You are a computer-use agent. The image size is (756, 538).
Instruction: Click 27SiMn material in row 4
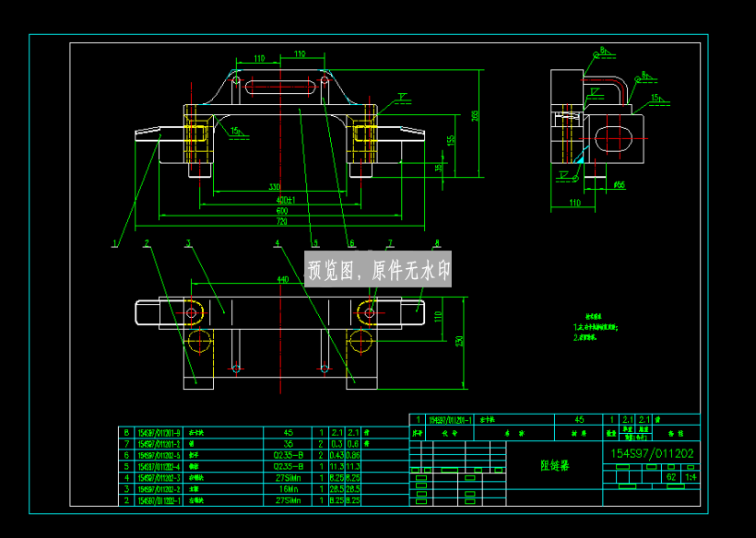[x=288, y=478]
